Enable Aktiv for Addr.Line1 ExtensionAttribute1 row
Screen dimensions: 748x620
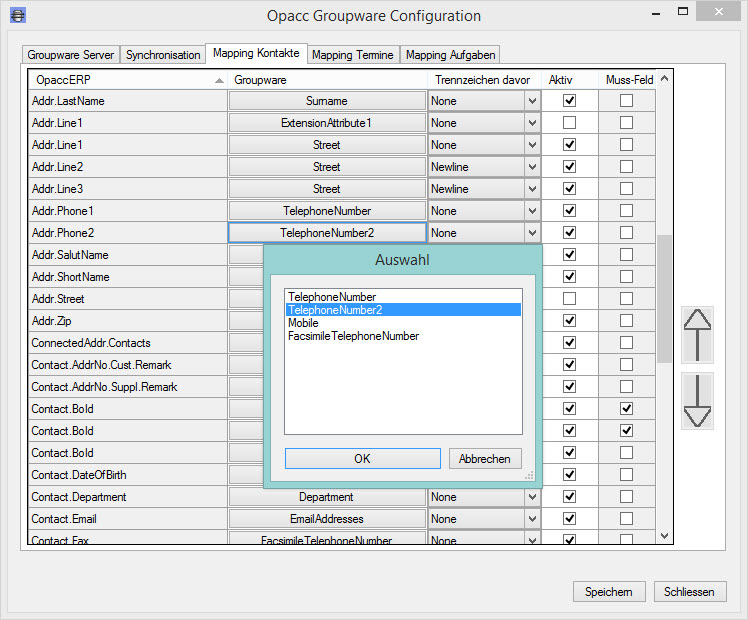click(569, 123)
